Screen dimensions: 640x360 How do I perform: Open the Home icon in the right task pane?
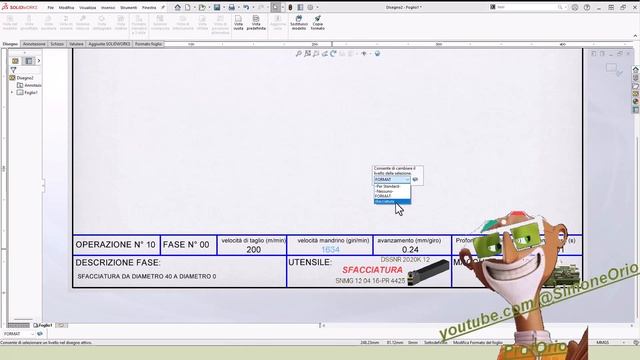pyautogui.click(x=636, y=69)
